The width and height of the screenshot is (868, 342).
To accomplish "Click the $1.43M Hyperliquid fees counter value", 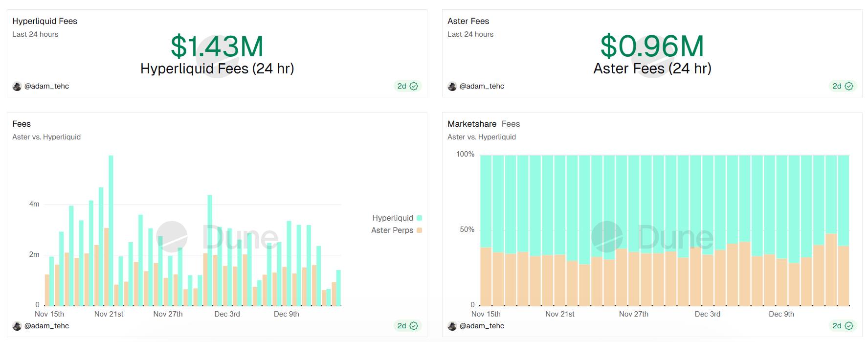I will [x=217, y=46].
